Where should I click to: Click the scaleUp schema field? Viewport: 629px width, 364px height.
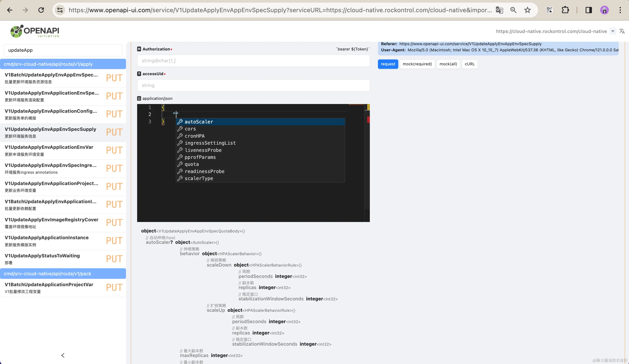coord(216,310)
